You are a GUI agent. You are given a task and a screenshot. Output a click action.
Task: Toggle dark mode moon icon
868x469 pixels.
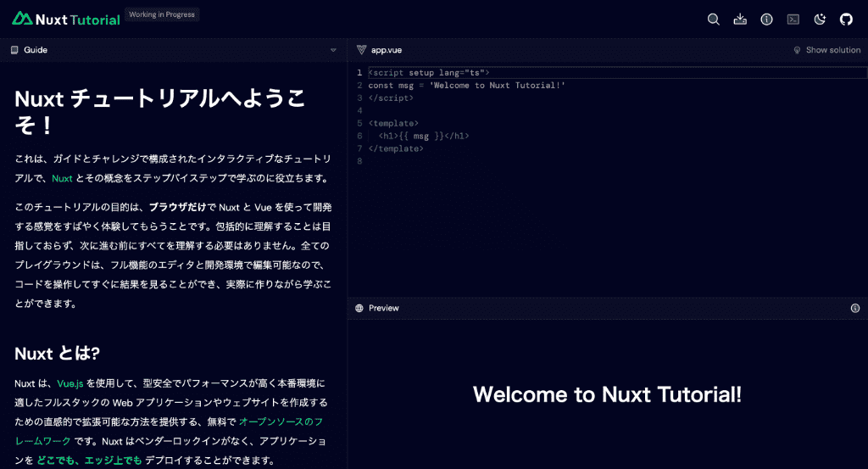(820, 20)
